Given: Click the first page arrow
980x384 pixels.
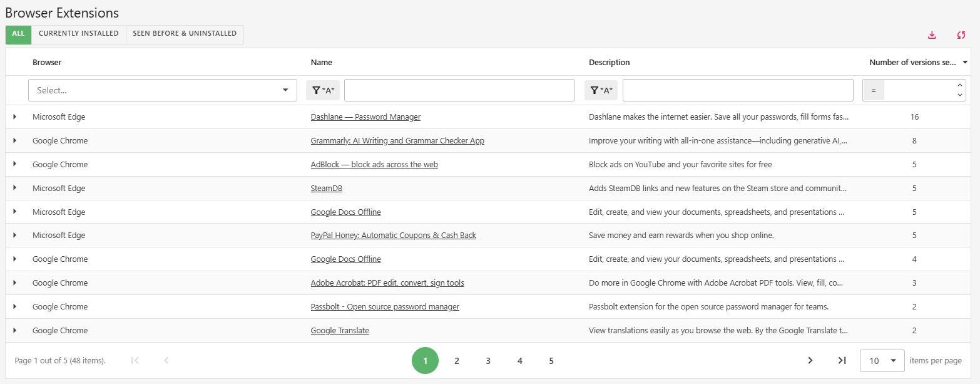Looking at the screenshot, I should (x=135, y=360).
